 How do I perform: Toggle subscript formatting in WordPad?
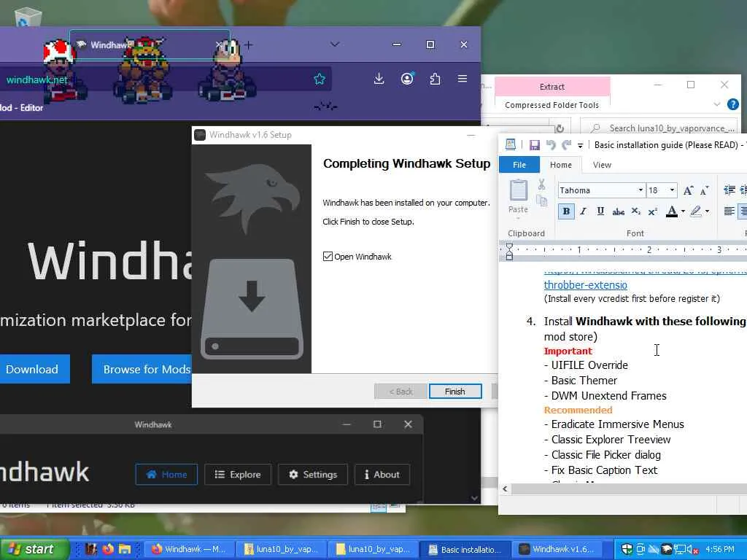635,211
